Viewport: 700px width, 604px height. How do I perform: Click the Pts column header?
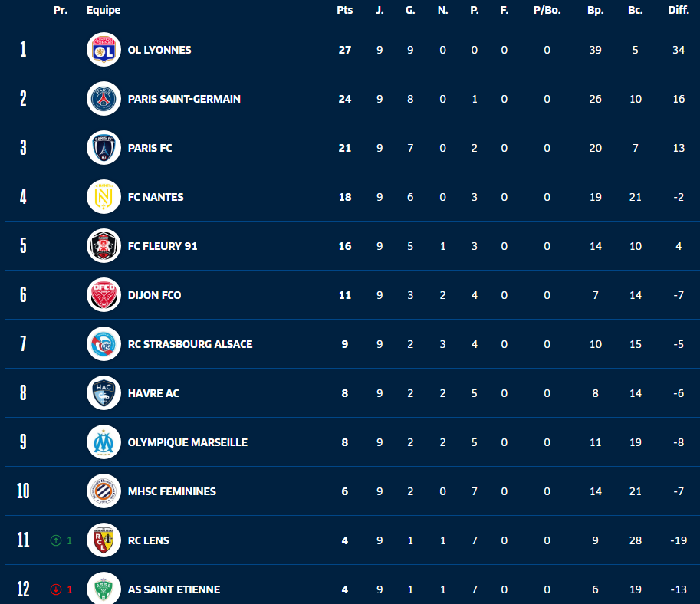click(344, 10)
